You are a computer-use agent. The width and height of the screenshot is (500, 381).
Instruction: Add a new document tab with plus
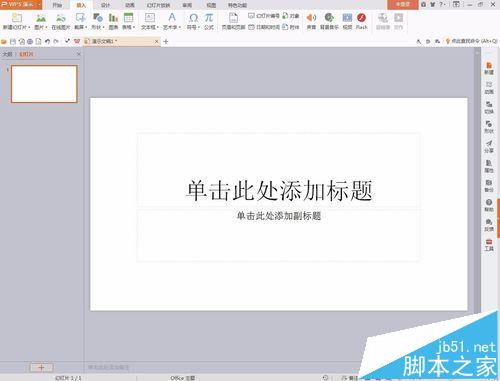point(166,41)
